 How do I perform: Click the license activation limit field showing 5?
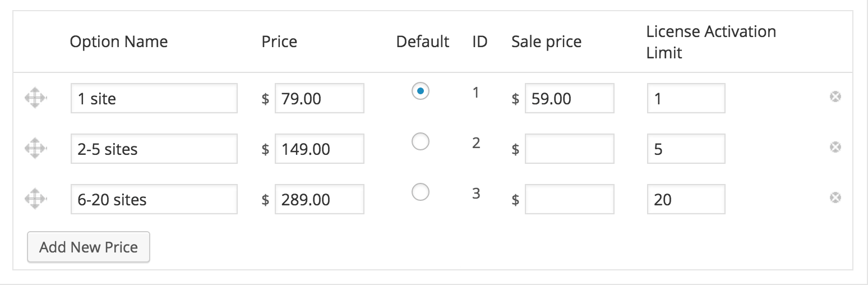point(686,149)
